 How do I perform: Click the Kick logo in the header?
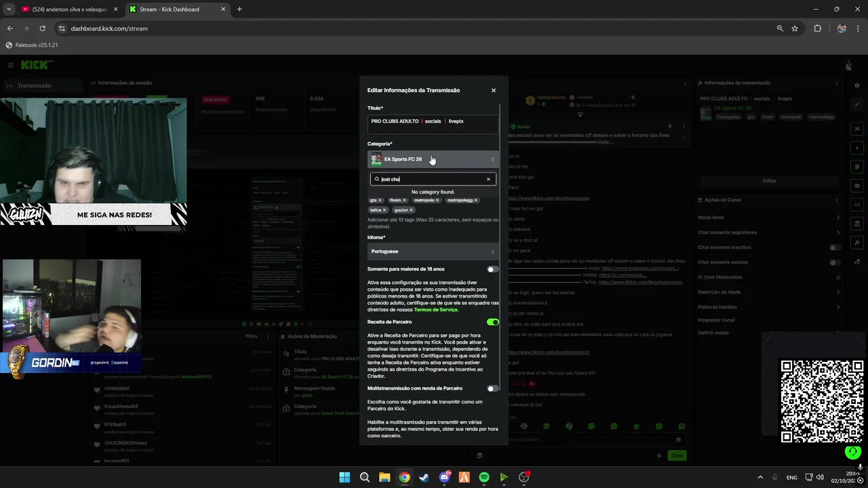[x=35, y=65]
